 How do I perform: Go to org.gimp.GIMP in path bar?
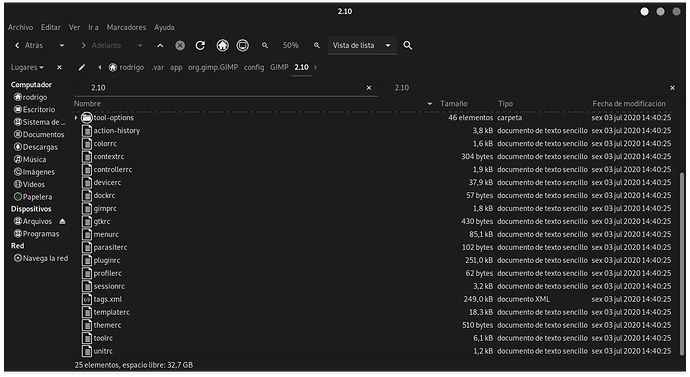click(x=213, y=67)
